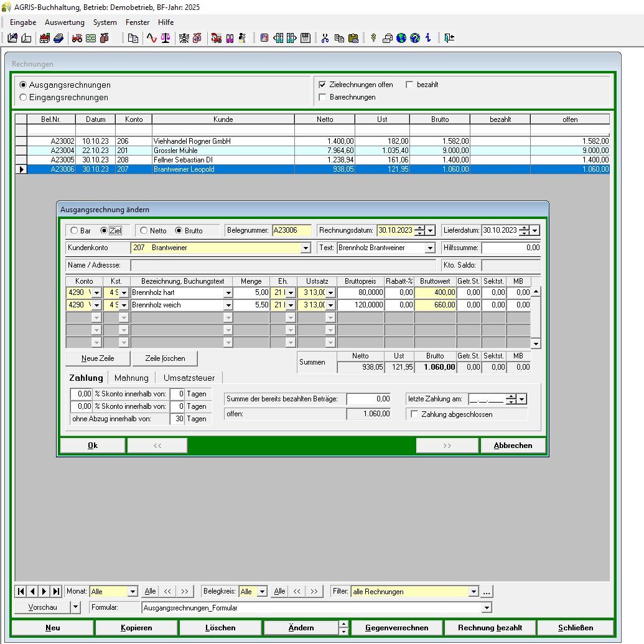
Task: Click the scissors cut icon
Action: tap(325, 38)
